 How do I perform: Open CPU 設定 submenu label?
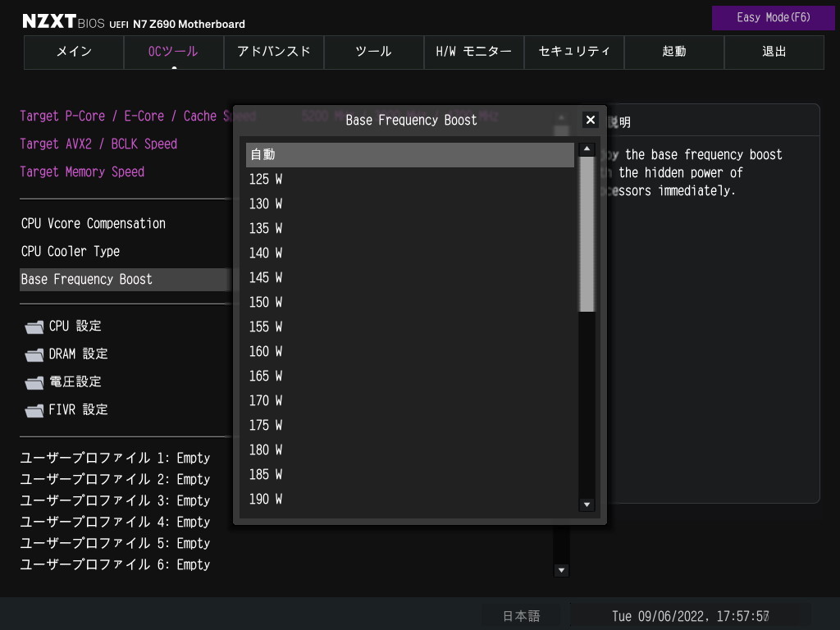75,326
